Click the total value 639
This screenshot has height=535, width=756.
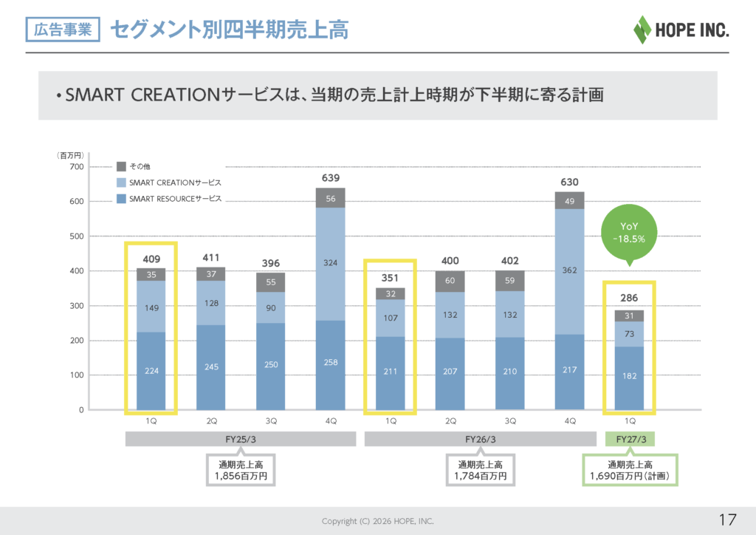point(330,178)
